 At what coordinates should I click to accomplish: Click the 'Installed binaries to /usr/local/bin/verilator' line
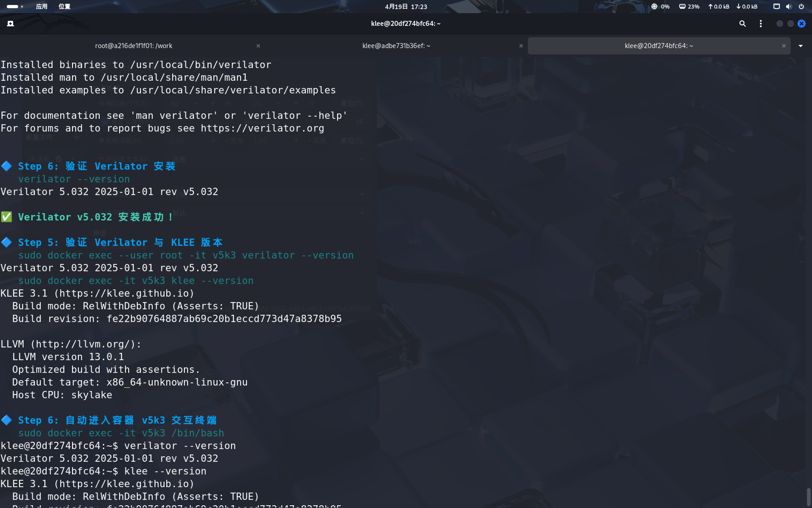tap(136, 64)
